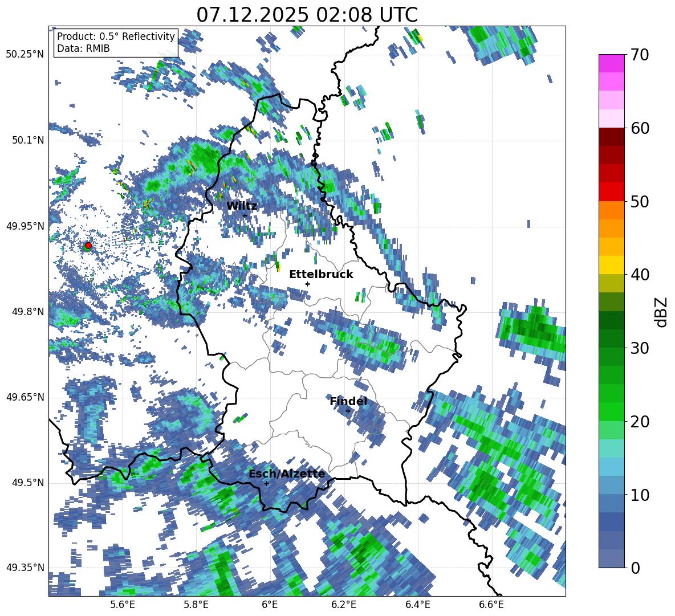Click the 49.95°N latitude label
Image resolution: width=675 pixels, height=616 pixels.
(25, 226)
